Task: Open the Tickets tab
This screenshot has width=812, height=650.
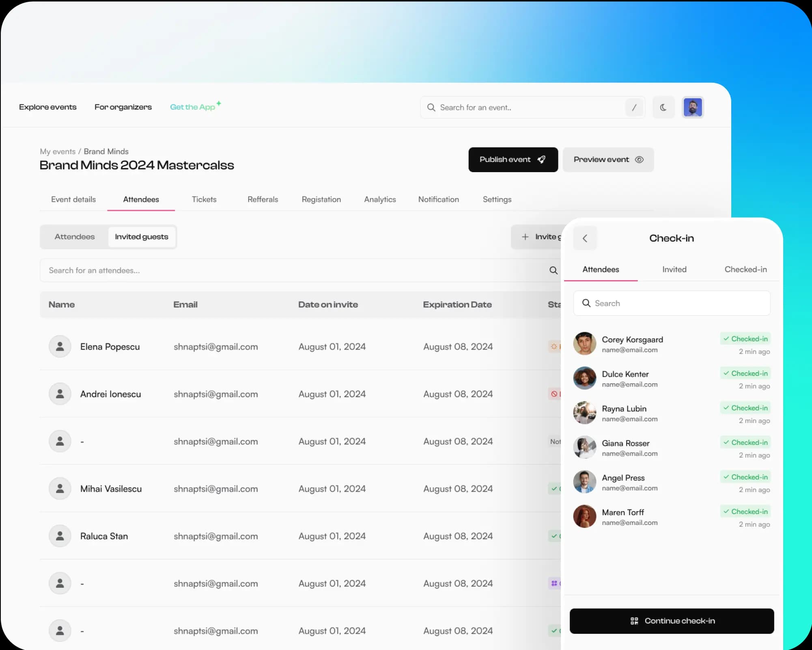Action: tap(204, 199)
